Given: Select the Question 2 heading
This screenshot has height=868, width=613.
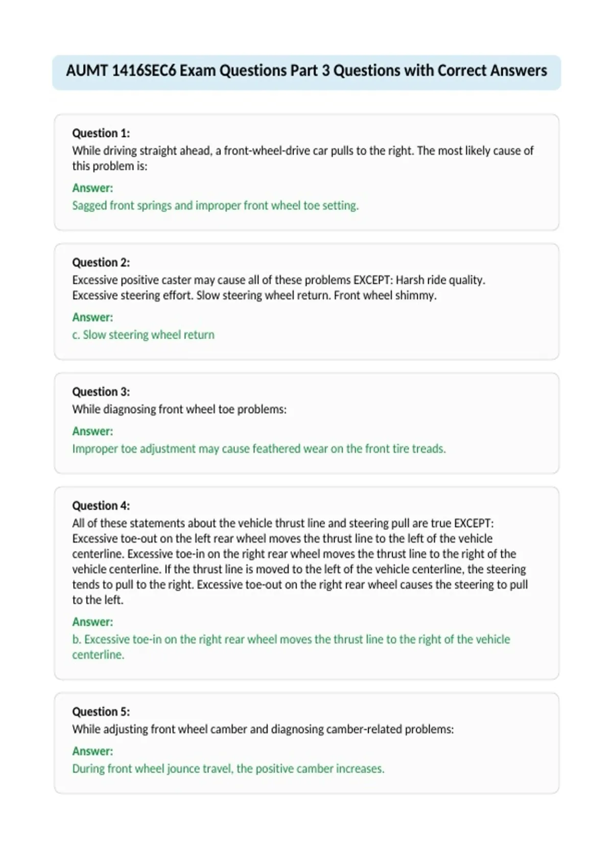Looking at the screenshot, I should click(101, 262).
